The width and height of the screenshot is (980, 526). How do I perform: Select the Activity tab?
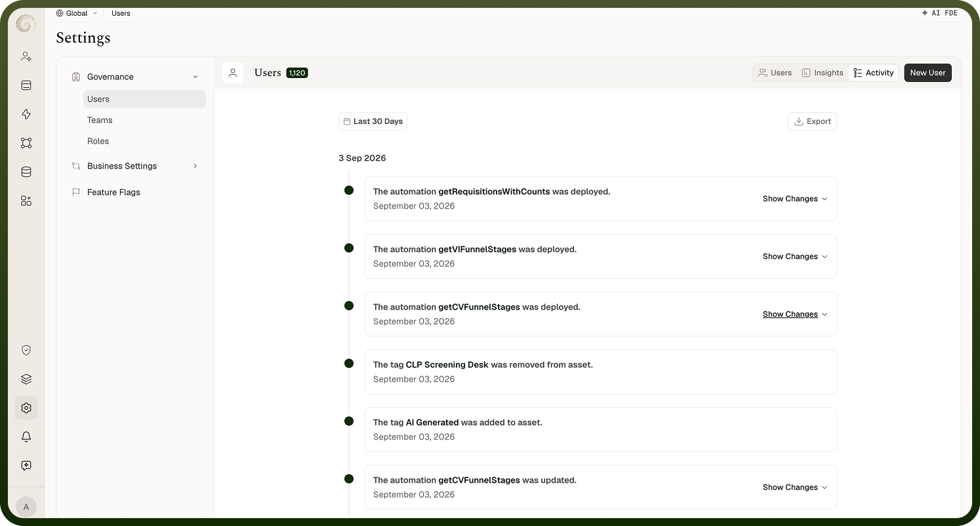click(x=874, y=73)
